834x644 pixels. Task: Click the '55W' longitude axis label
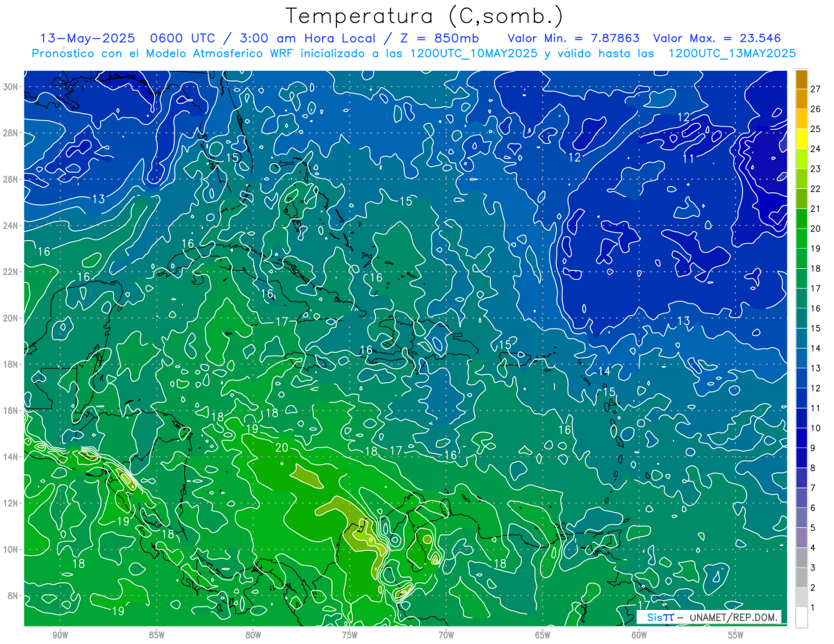pyautogui.click(x=736, y=635)
